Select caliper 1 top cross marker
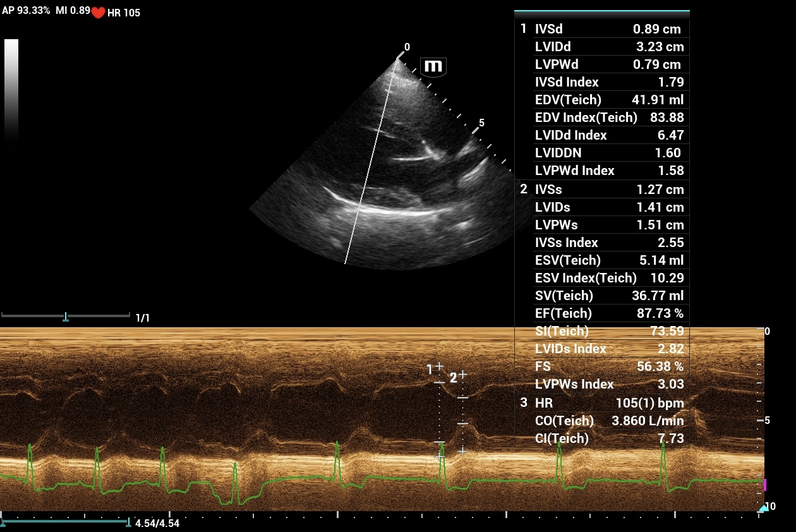 439,366
